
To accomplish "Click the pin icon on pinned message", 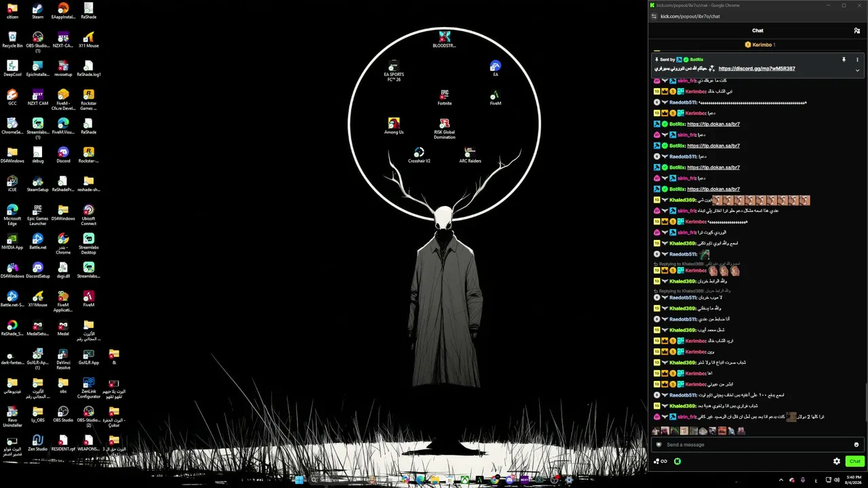I will (x=844, y=60).
